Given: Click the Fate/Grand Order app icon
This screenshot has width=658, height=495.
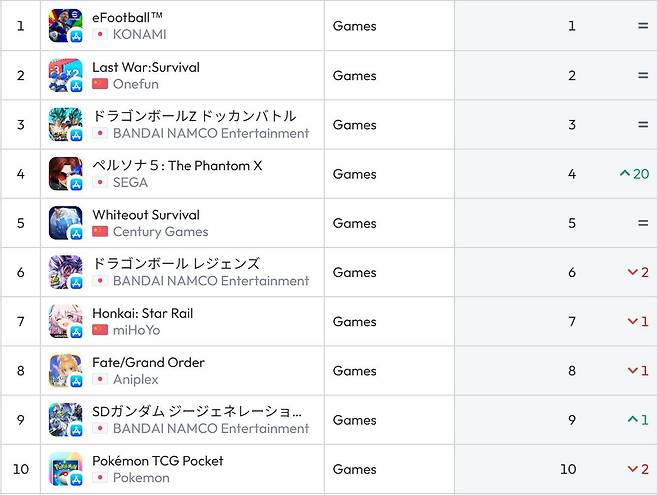Looking at the screenshot, I should pos(65,371).
